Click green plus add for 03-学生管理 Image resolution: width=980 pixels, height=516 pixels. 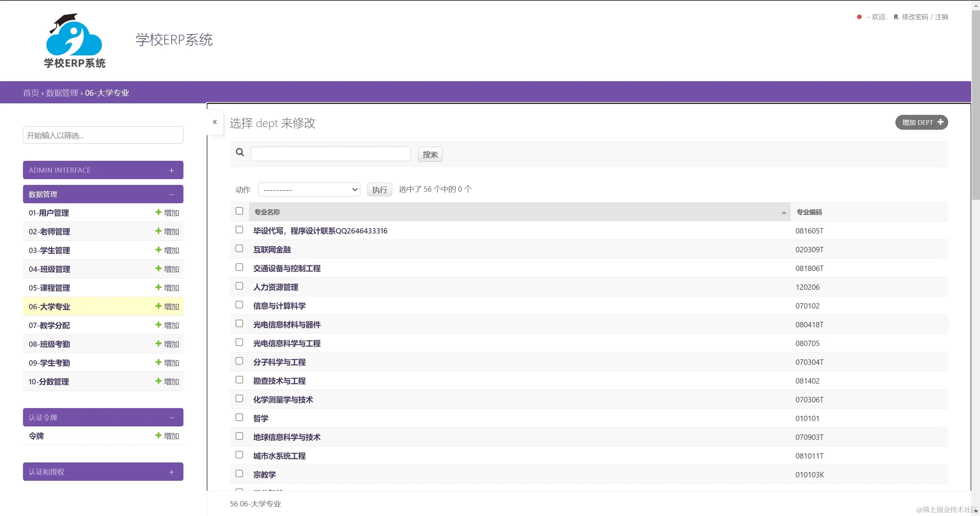click(158, 250)
